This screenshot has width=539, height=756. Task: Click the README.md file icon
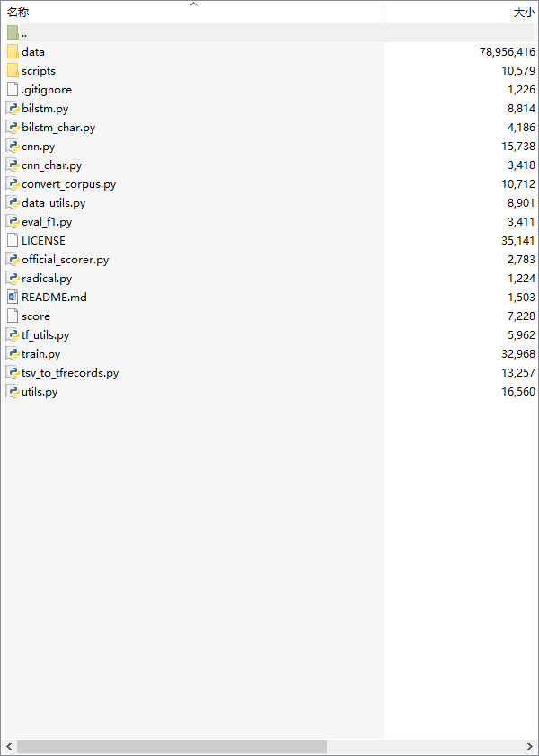point(13,298)
